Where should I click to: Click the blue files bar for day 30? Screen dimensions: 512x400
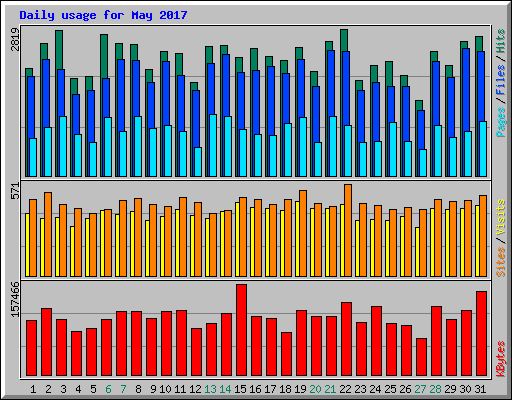pos(466,89)
